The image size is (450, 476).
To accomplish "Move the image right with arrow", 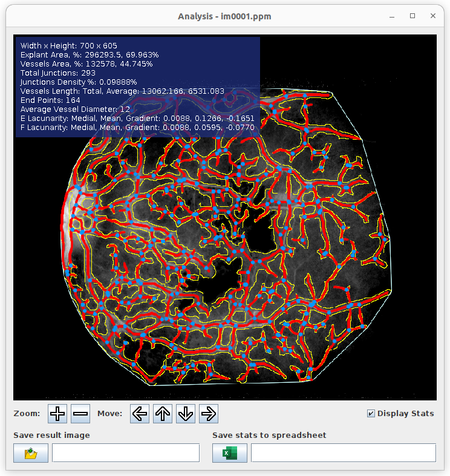I will click(x=209, y=414).
